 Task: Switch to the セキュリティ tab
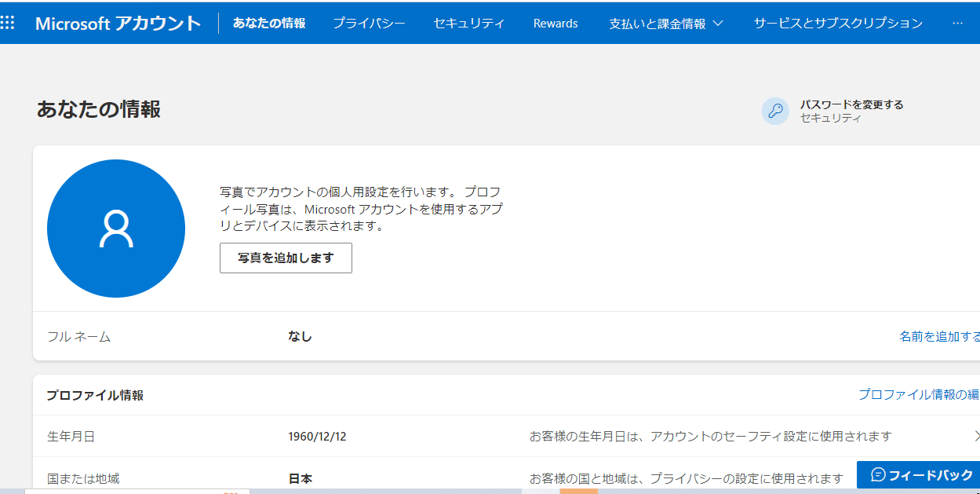click(x=469, y=23)
